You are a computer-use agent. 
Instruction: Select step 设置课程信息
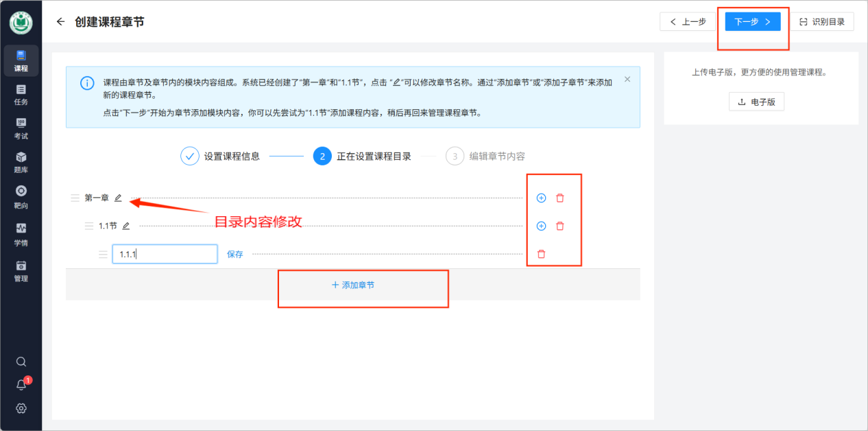220,156
